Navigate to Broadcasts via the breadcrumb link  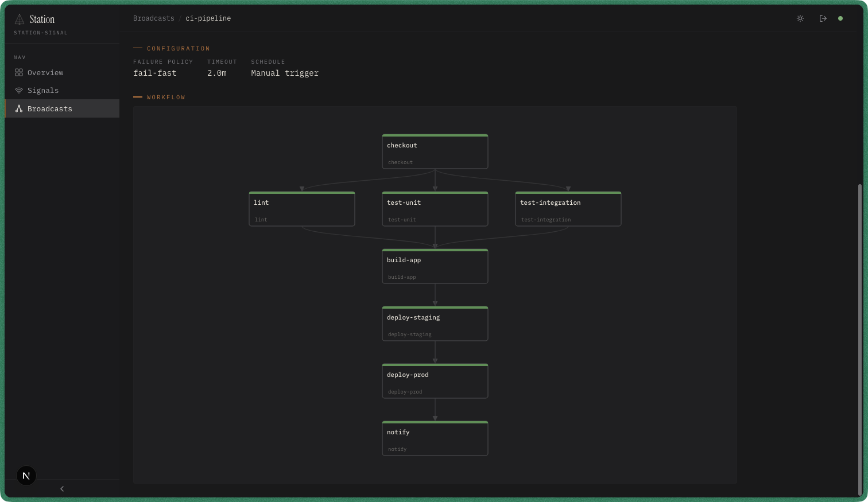[153, 18]
